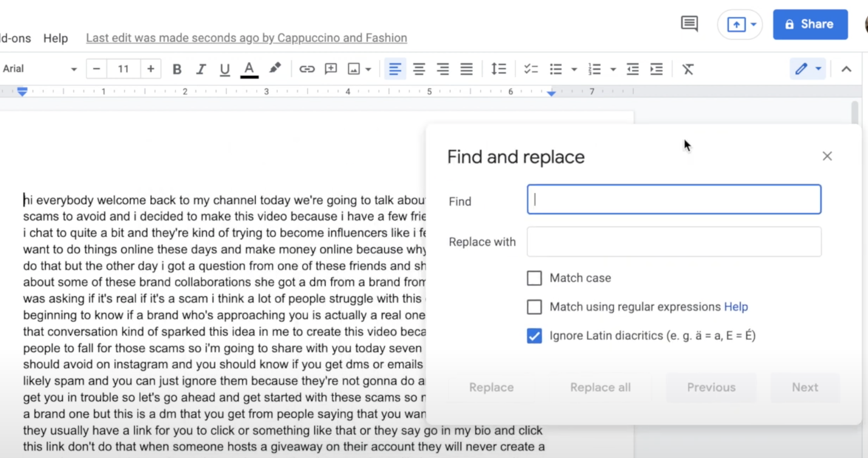Screen dimensions: 868x458
Task: Insert a bulleted list
Action: click(556, 69)
